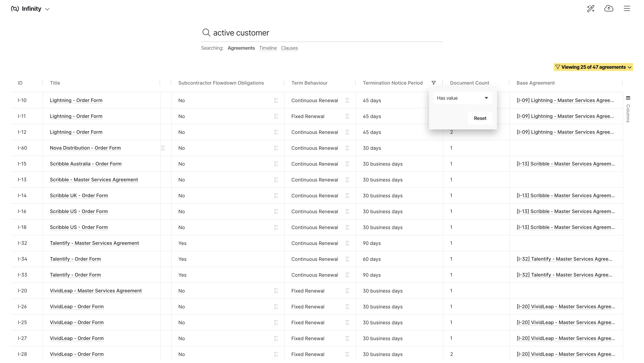Viewport: 644px width, 363px height.
Task: Open the magic wand AI tool
Action: [x=591, y=8]
